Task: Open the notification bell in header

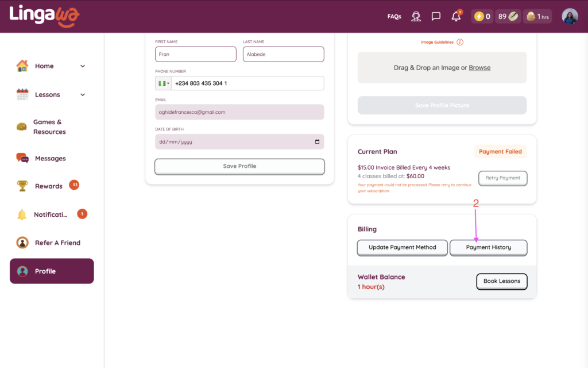Action: pos(456,17)
